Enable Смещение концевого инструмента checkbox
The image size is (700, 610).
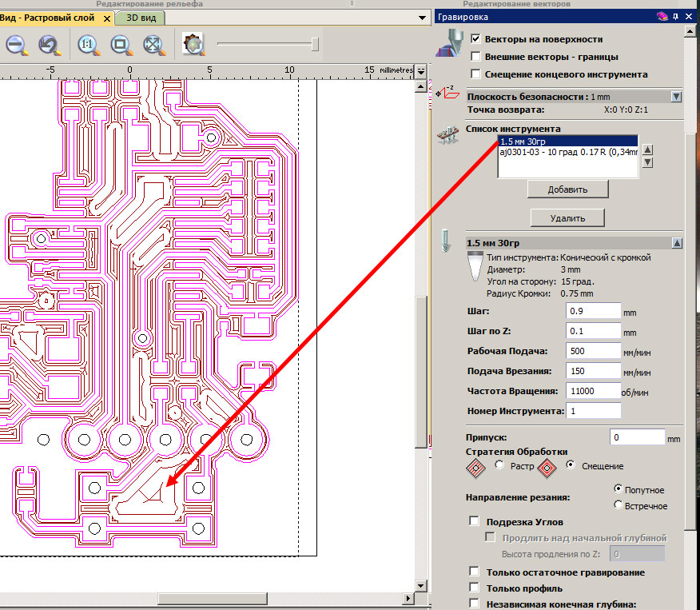click(476, 74)
